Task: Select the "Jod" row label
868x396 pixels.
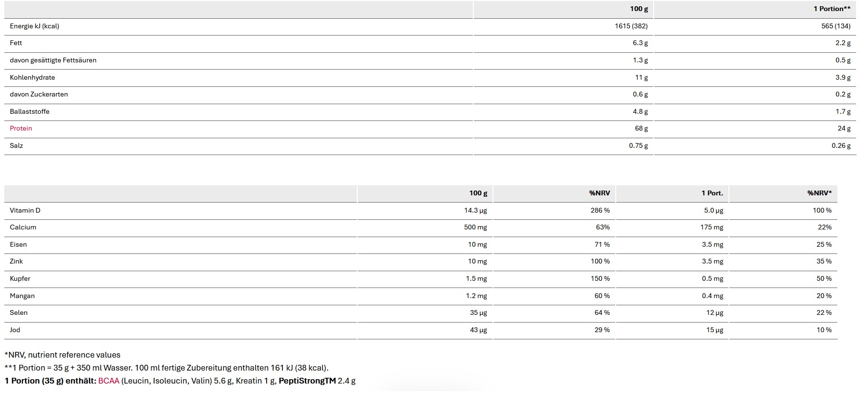Action: click(15, 330)
